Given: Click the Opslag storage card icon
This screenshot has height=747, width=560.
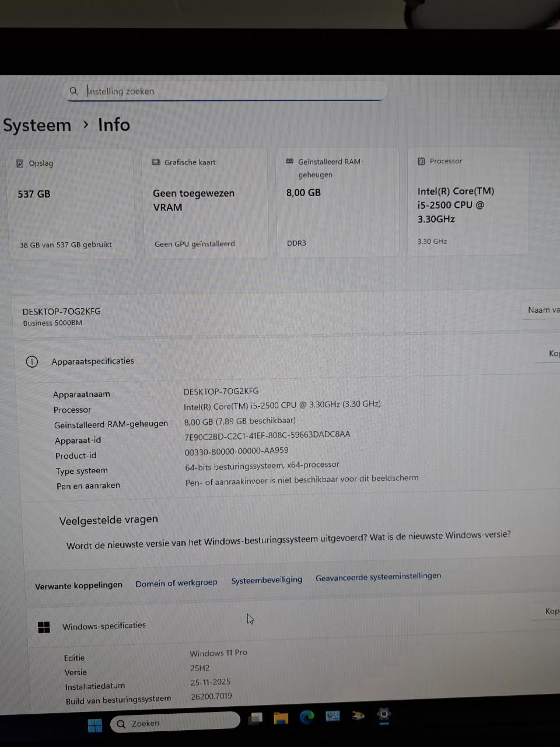Looking at the screenshot, I should point(20,163).
